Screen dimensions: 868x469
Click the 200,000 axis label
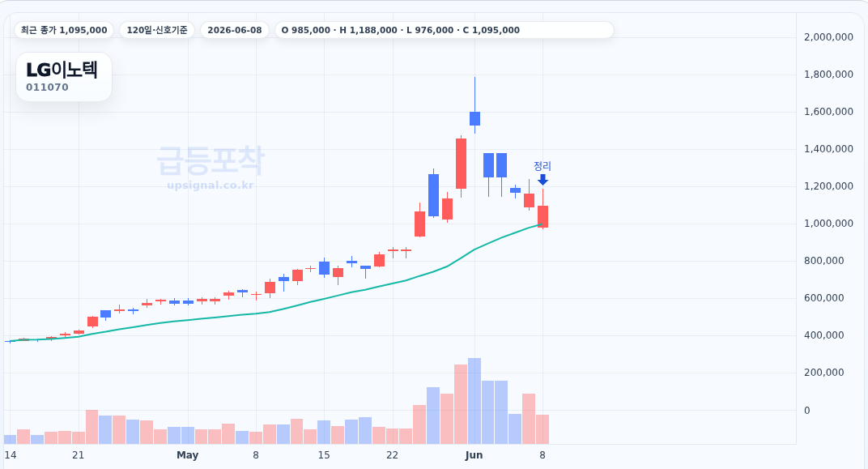(x=823, y=372)
